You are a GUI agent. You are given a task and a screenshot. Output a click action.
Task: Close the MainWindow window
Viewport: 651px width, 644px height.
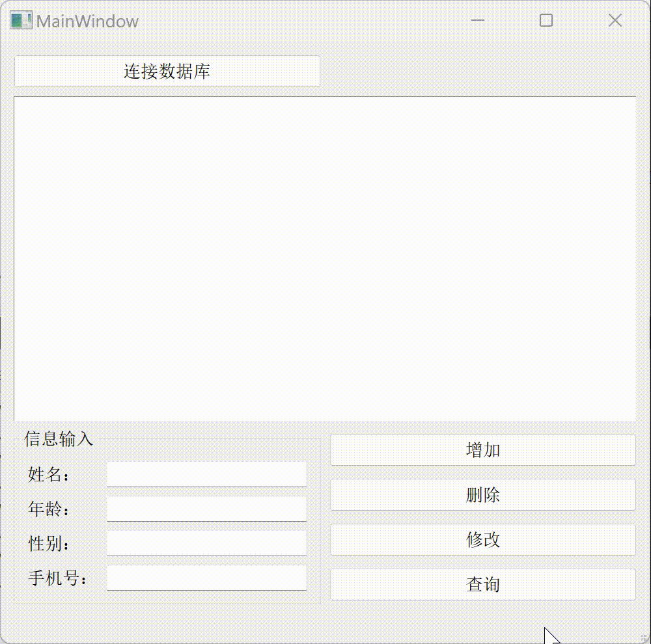click(615, 20)
